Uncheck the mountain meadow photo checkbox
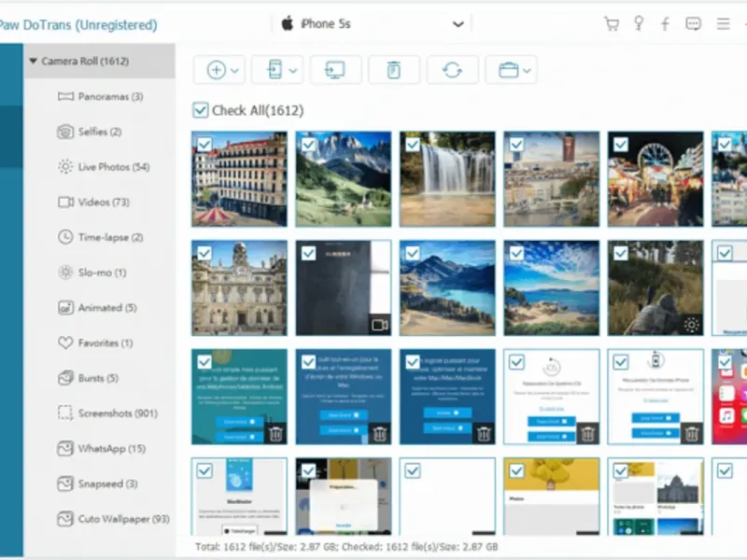747x560 pixels. 309,145
